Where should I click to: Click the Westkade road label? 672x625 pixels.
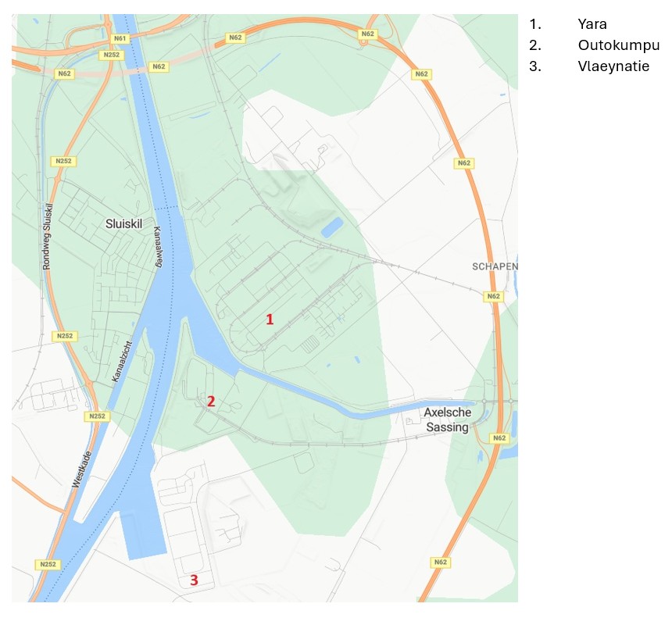click(x=82, y=470)
